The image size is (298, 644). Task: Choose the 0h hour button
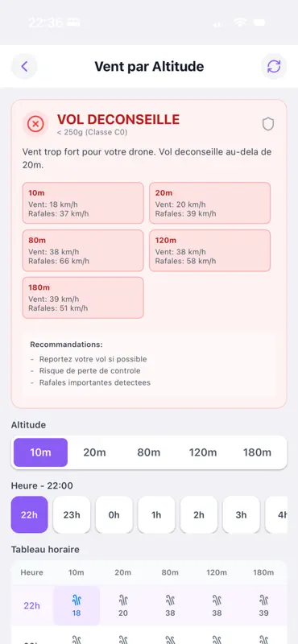(x=114, y=514)
